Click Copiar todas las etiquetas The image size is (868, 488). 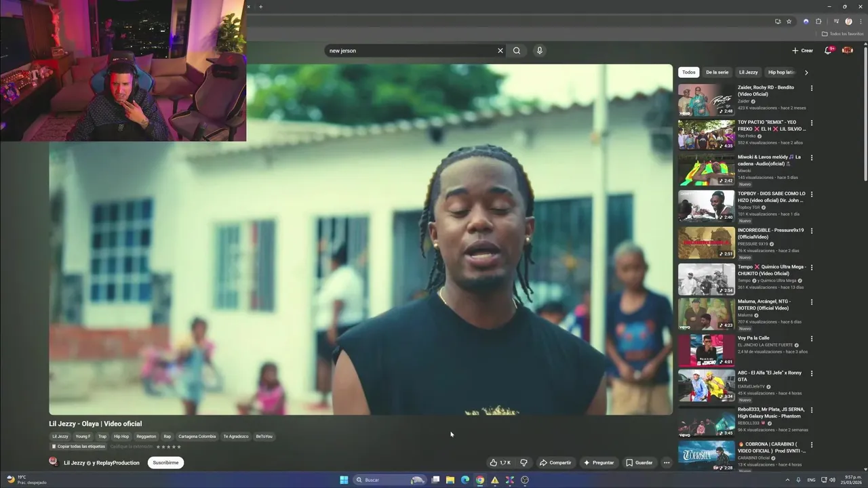tap(79, 447)
